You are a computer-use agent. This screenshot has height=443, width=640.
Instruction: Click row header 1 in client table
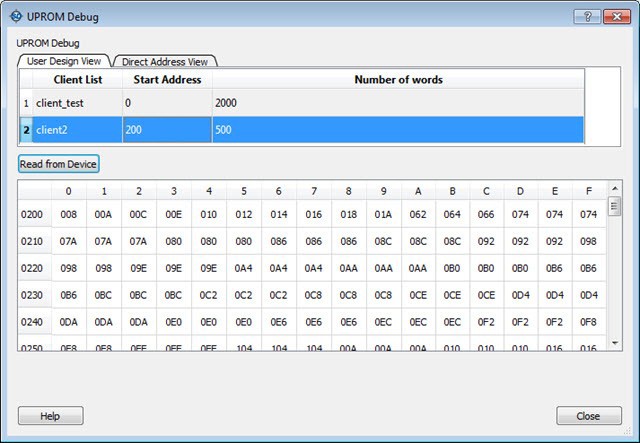point(25,103)
